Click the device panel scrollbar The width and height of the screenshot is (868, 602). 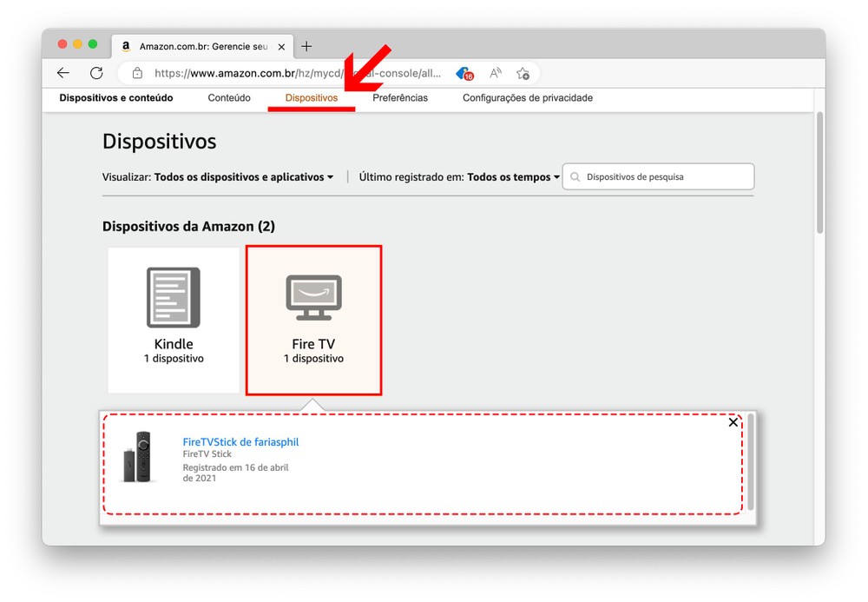pos(751,461)
